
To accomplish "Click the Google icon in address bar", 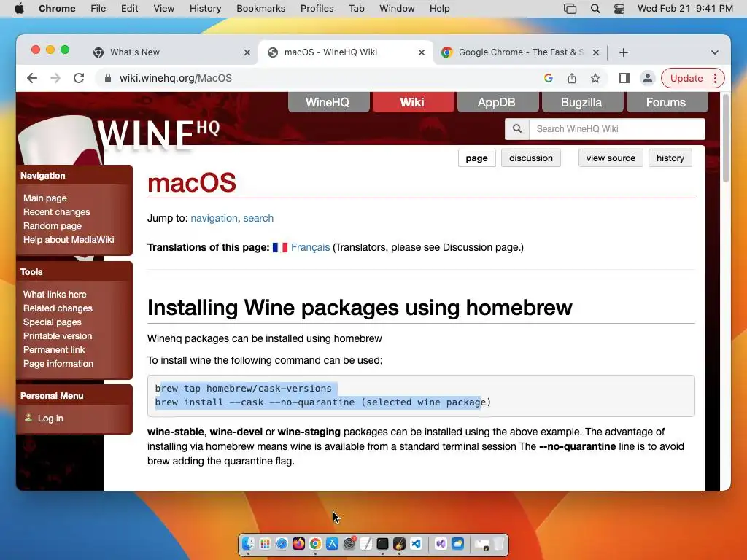I will [549, 78].
